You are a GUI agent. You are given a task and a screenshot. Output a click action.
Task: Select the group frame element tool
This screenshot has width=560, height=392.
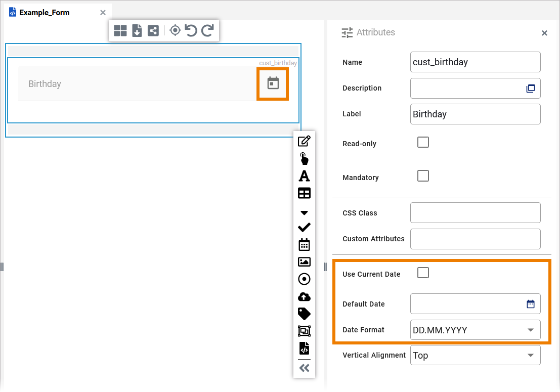coord(305,331)
